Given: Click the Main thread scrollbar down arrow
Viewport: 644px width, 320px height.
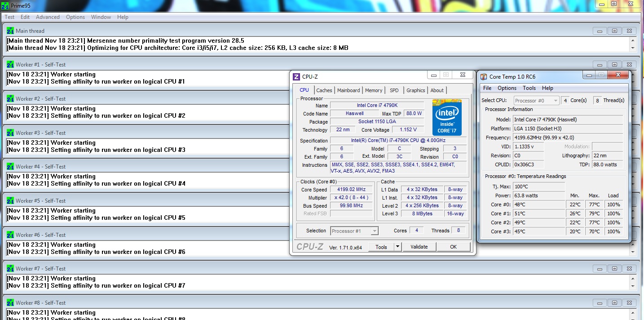Looking at the screenshot, I should (x=633, y=48).
